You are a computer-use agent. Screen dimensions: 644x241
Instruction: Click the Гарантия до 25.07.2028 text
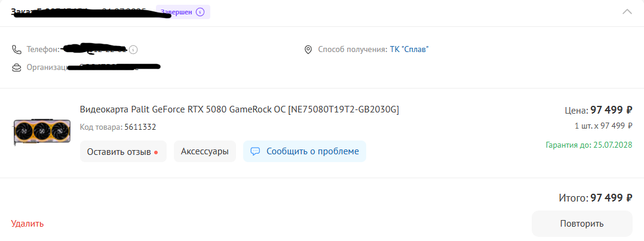point(588,145)
